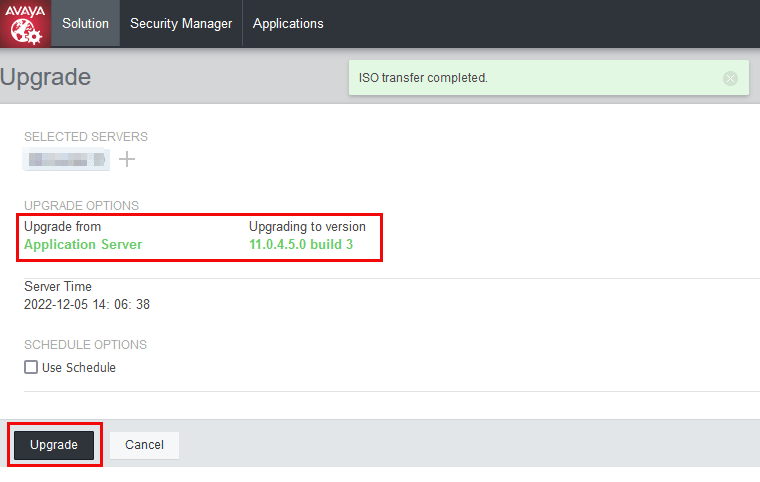The height and width of the screenshot is (482, 760).
Task: Click the SCHEDULE OPTIONS section label
Action: 85,345
